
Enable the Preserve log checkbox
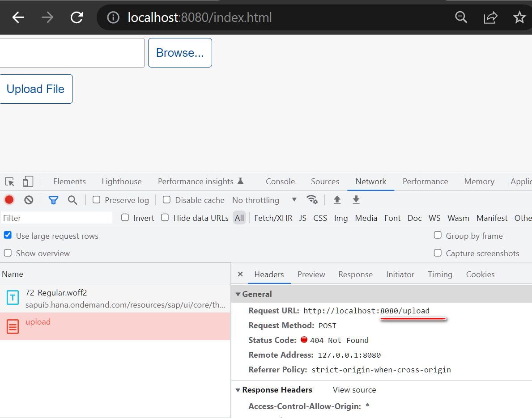[96, 200]
